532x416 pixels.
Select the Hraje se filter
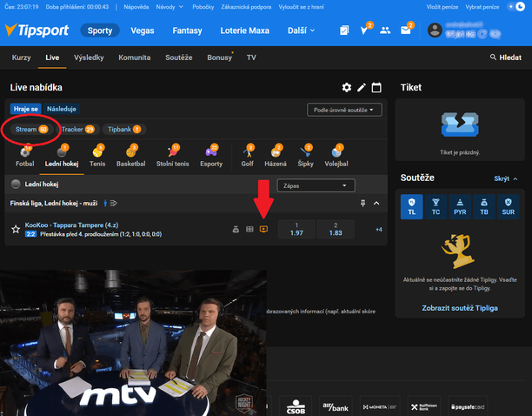[26, 109]
